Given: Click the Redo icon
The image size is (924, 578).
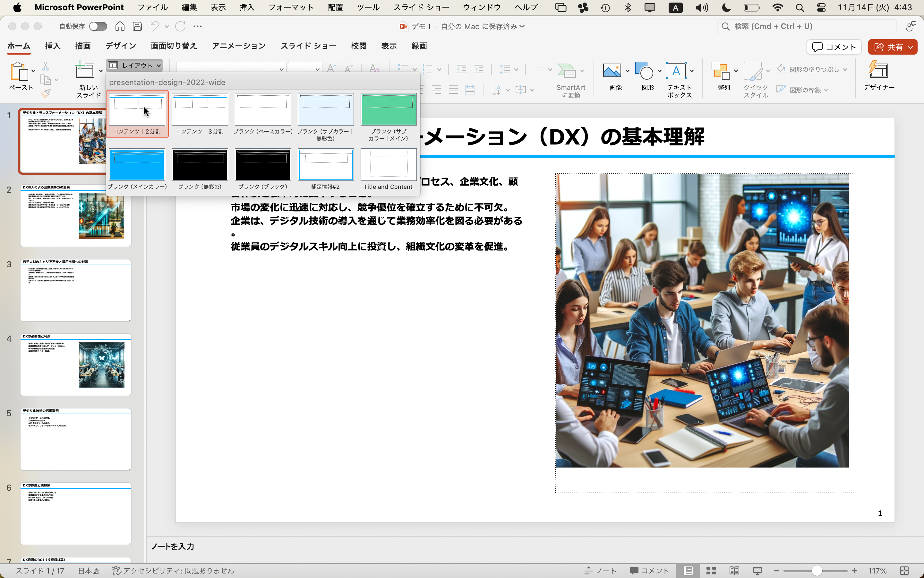Looking at the screenshot, I should [180, 26].
